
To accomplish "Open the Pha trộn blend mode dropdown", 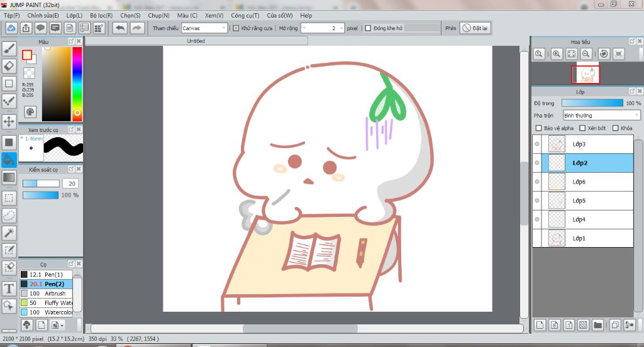I will [x=602, y=116].
